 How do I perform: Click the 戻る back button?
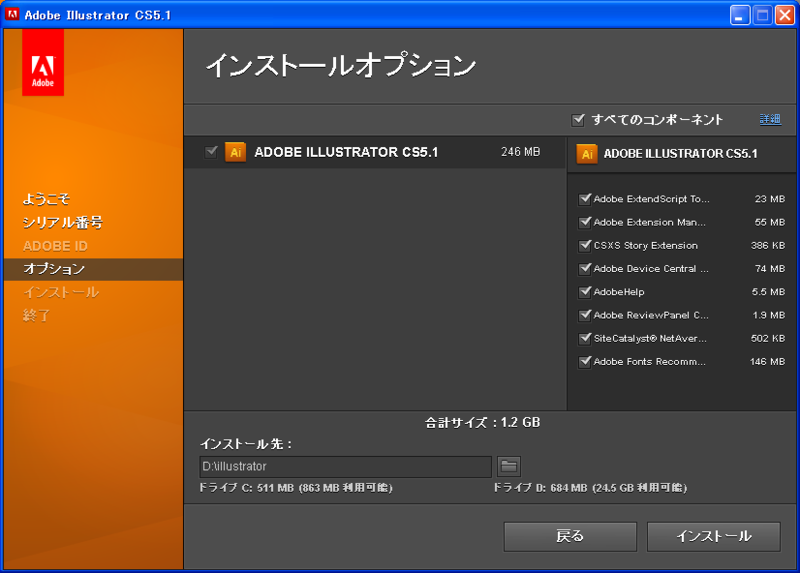point(570,536)
